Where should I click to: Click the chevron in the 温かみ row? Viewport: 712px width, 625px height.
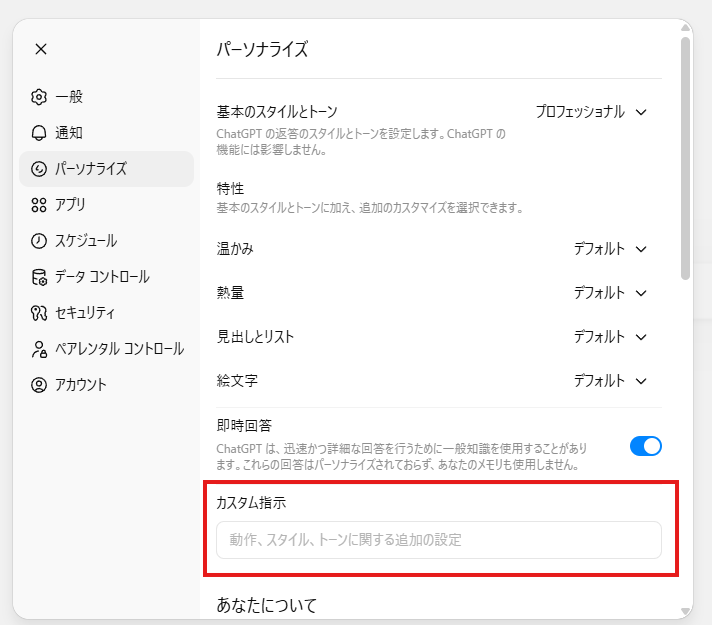click(x=641, y=249)
